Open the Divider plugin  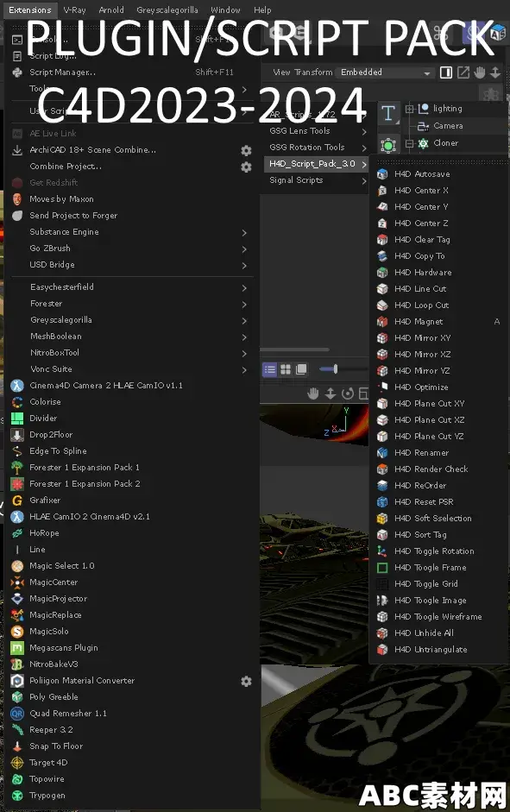click(43, 419)
